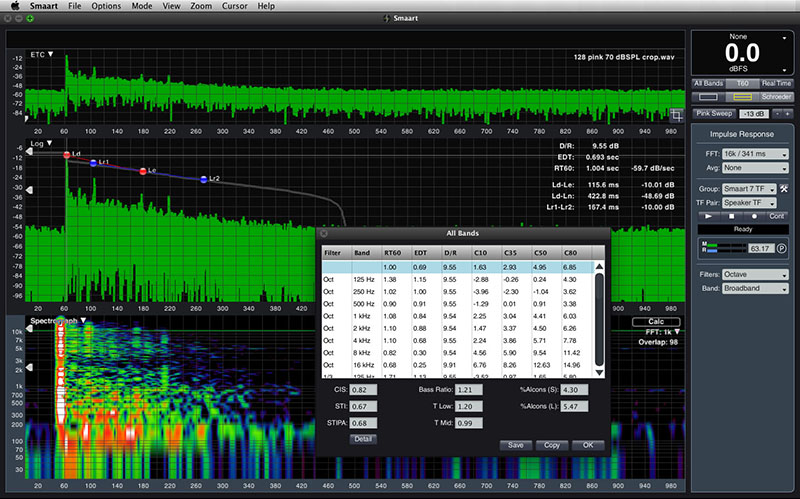This screenshot has width=800, height=499.
Task: Open the dBFS units dropdown arrow
Action: [784, 70]
